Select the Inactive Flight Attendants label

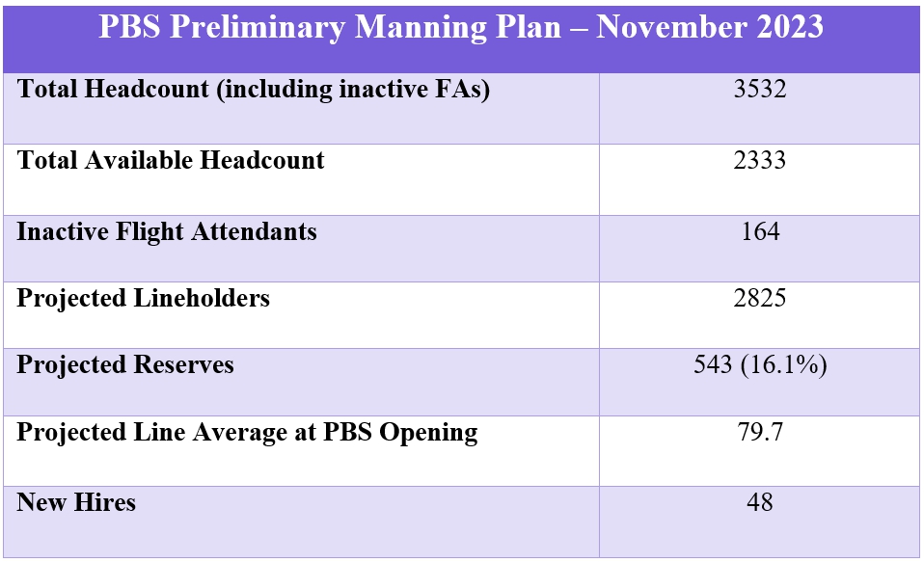click(167, 232)
